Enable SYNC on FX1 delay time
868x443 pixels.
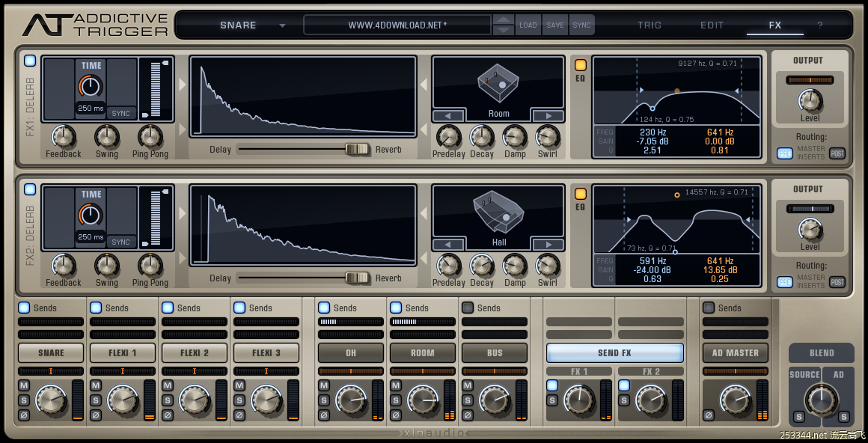(x=120, y=113)
